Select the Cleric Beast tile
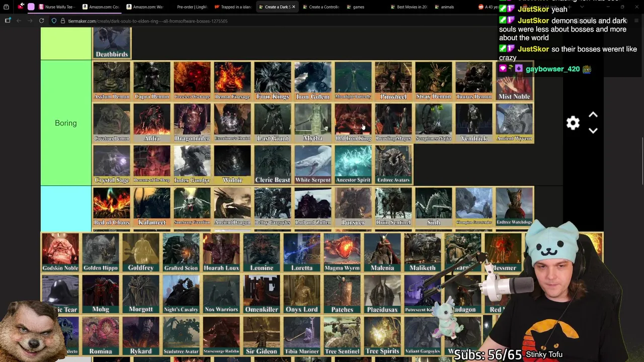The width and height of the screenshot is (644, 362). pos(273,164)
